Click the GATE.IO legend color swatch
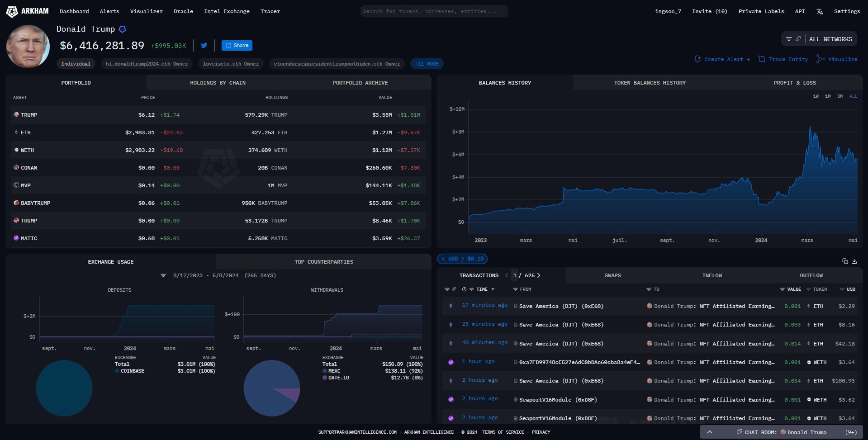868x440 pixels. (x=325, y=378)
